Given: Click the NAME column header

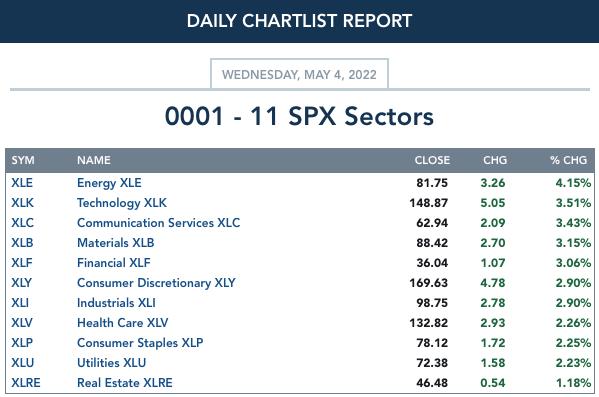Looking at the screenshot, I should click(94, 160).
